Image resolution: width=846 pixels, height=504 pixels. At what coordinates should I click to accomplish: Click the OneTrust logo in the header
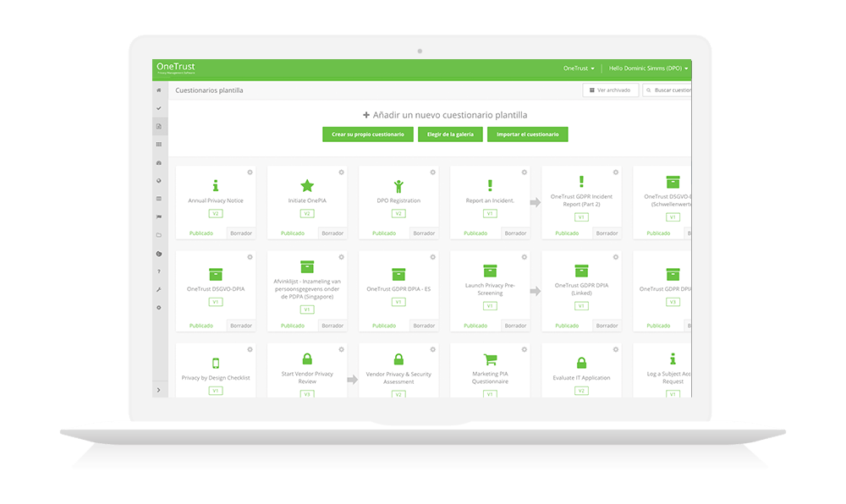coord(176,68)
